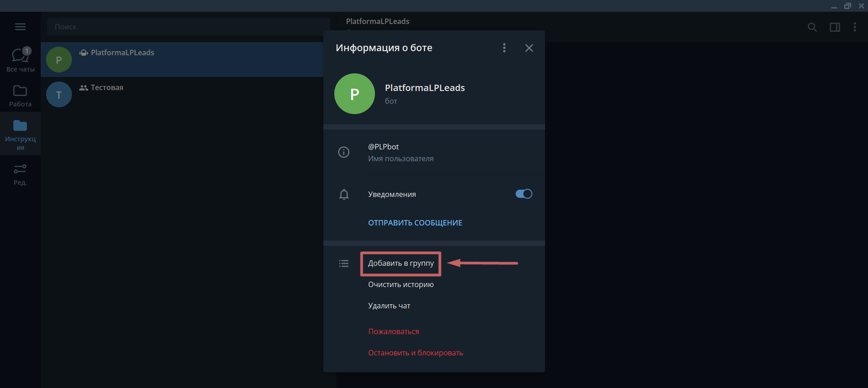Select the green P avatar in chat list
Image resolution: width=868 pixels, height=388 pixels.
[x=59, y=60]
